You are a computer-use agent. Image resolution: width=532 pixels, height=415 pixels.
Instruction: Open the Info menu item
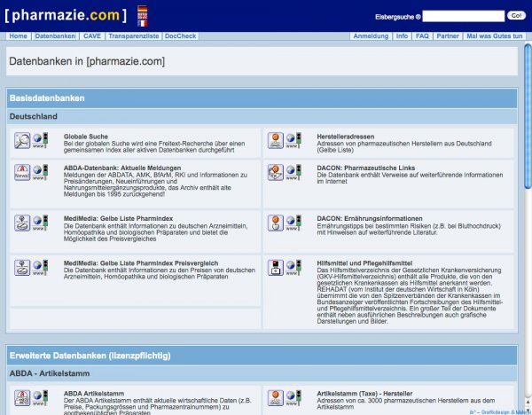402,36
